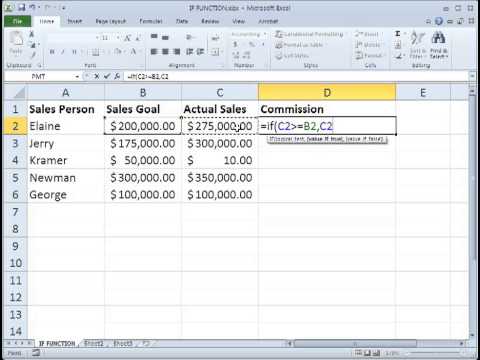Click the Align Text Right icon
480x360 pixels.
pyautogui.click(x=177, y=52)
